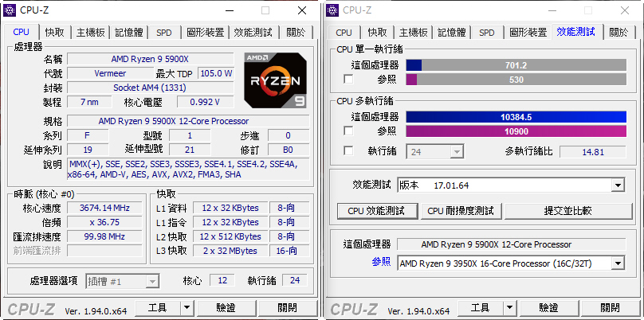The image size is (644, 320).
Task: Open the 關於 tab in right window
Action: 619,33
